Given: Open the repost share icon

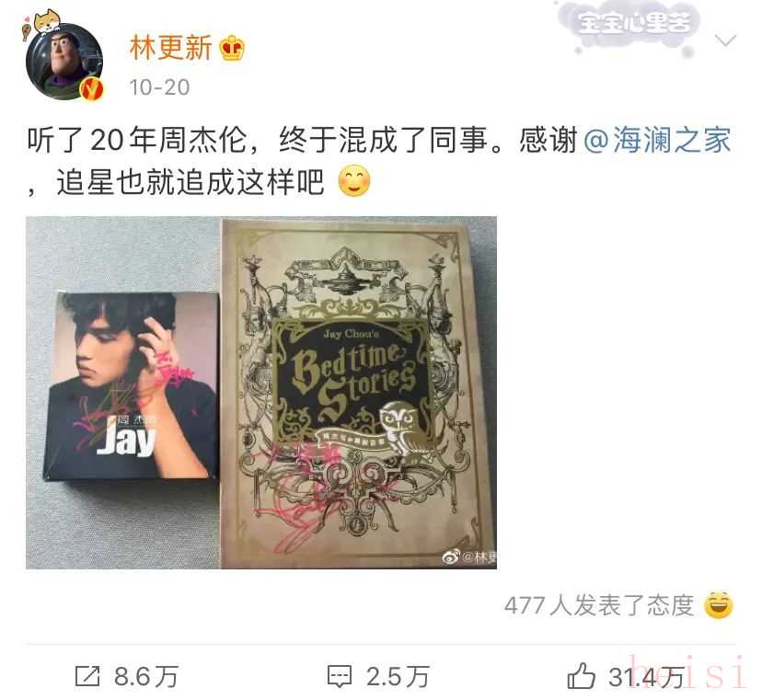Looking at the screenshot, I should (87, 676).
